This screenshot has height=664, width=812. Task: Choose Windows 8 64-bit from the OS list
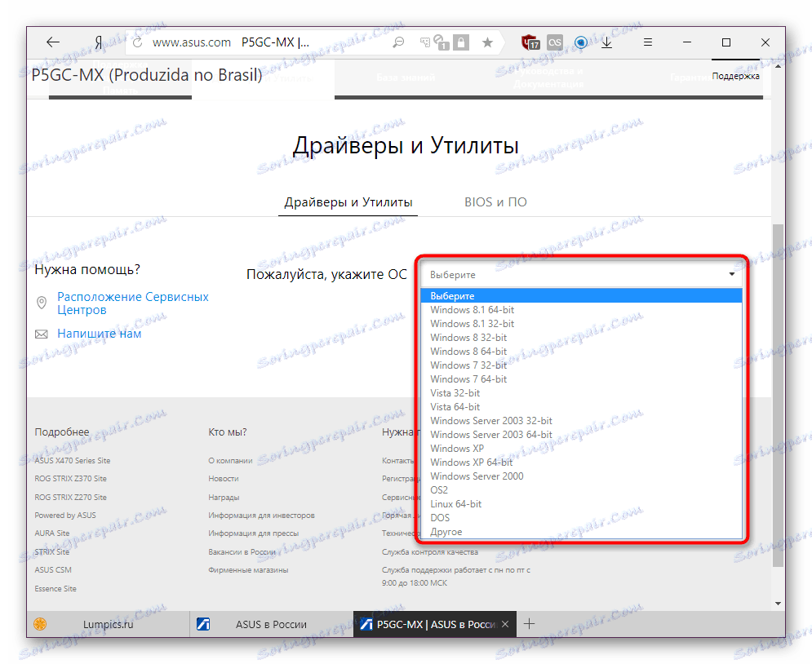[582, 352]
